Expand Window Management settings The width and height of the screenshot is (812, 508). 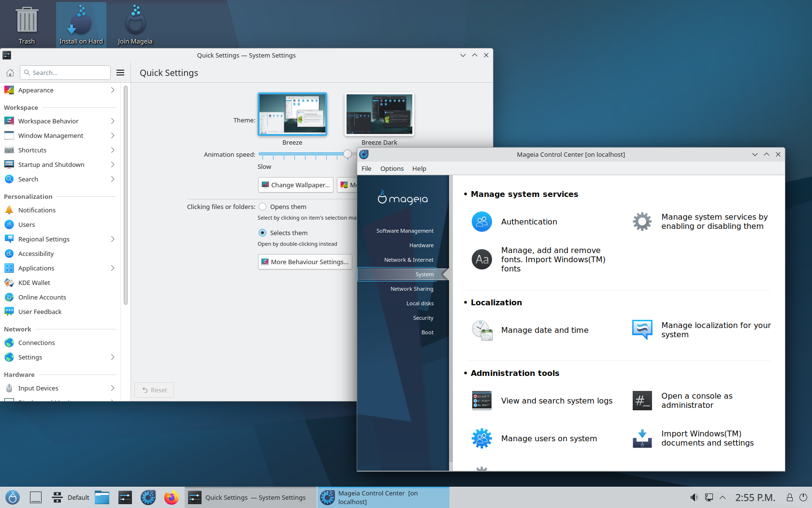(60, 135)
